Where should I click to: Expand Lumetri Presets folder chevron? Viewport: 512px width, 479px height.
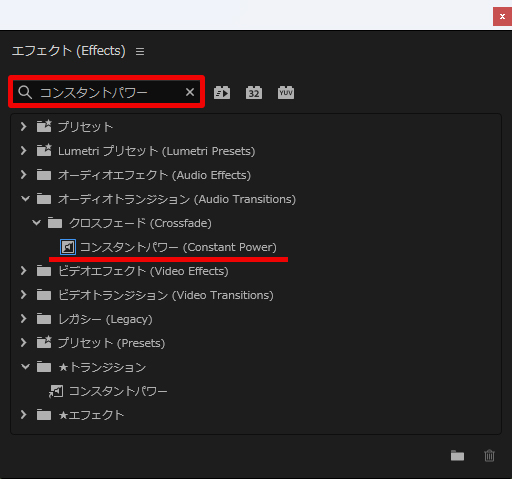point(23,151)
